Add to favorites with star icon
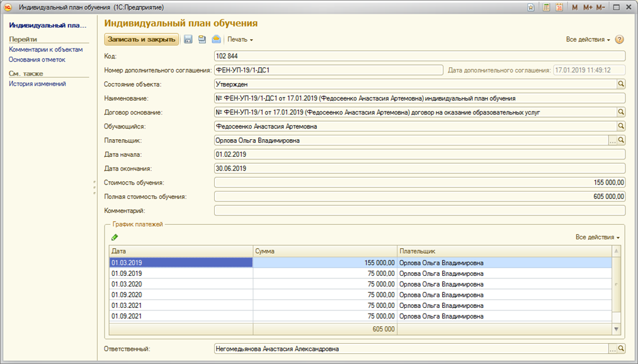 click(531, 7)
